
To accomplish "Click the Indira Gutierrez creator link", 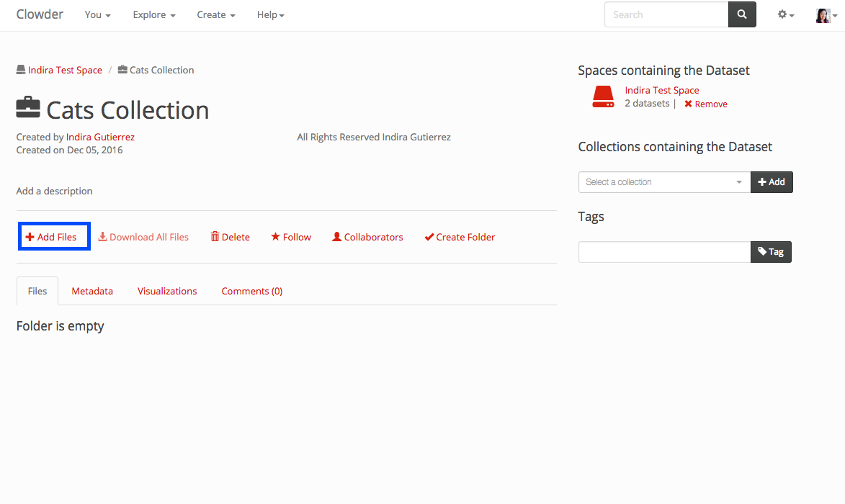I will [100, 137].
